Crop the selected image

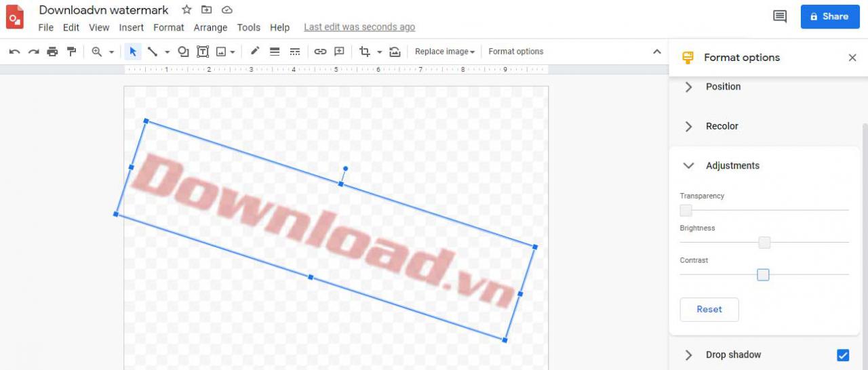365,52
